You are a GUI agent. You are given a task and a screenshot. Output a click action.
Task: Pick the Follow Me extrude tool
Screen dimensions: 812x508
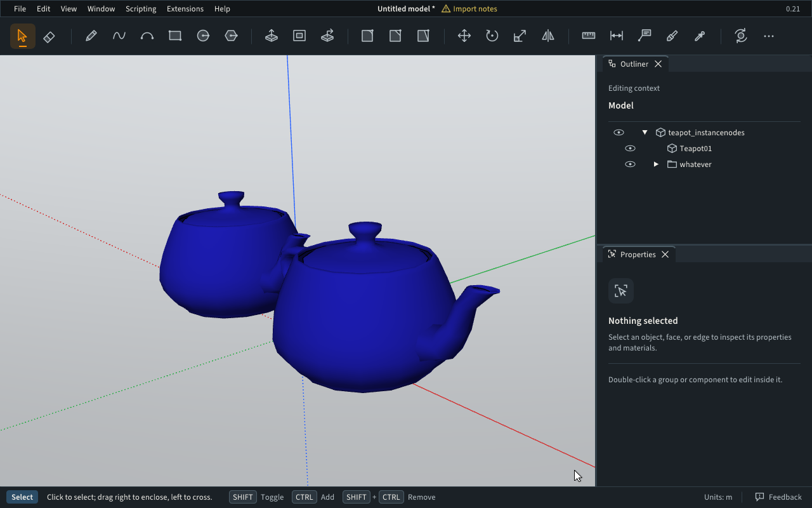tap(327, 36)
